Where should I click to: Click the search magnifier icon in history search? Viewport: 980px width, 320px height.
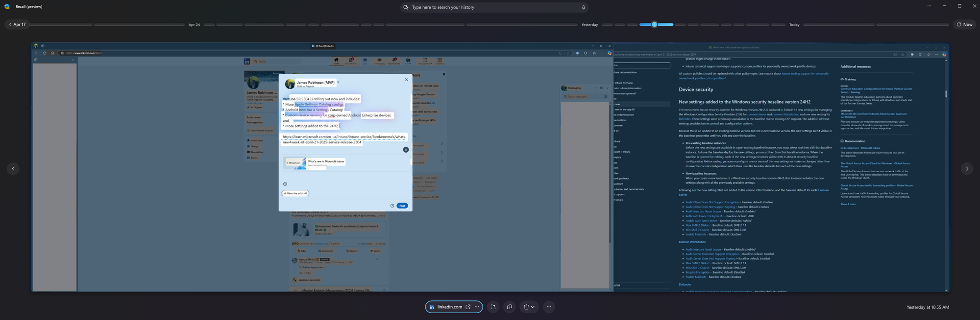406,7
